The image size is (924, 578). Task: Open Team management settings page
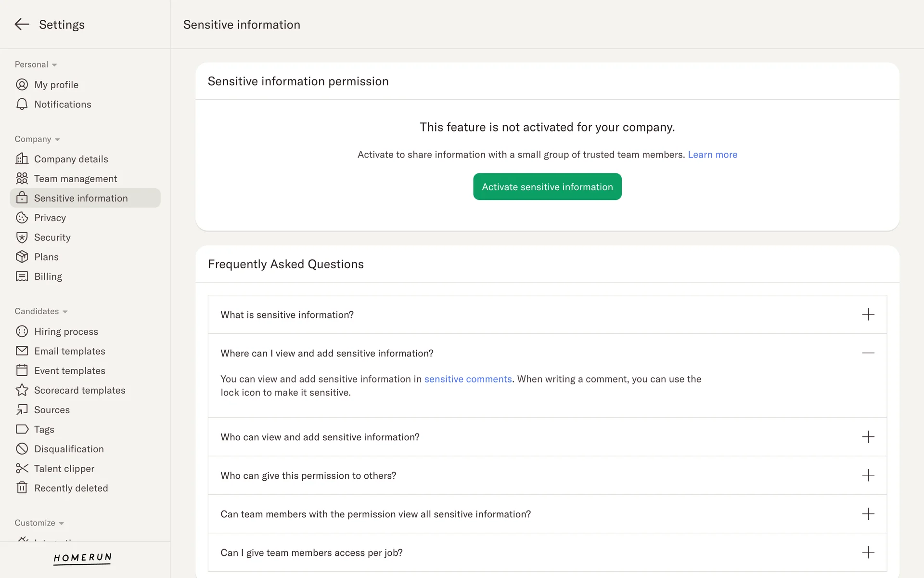pyautogui.click(x=76, y=179)
